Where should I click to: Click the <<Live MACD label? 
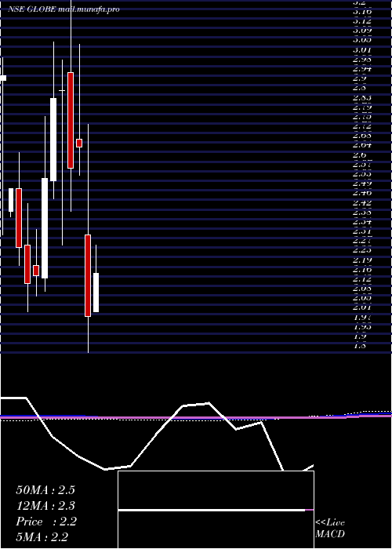[330, 528]
